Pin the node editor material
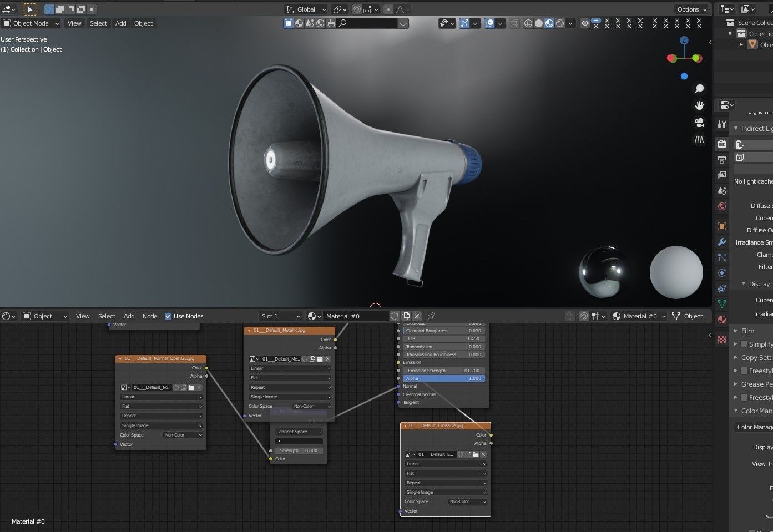773x532 pixels. tap(431, 316)
